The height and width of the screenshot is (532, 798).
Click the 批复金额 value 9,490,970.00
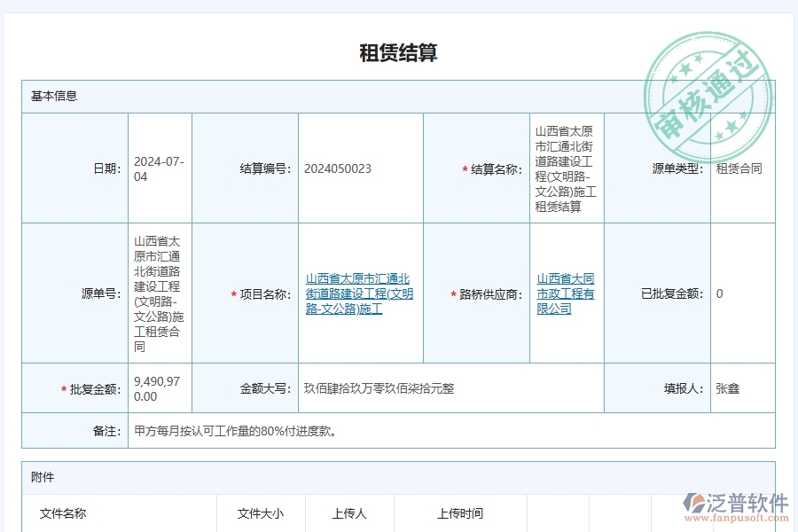154,387
